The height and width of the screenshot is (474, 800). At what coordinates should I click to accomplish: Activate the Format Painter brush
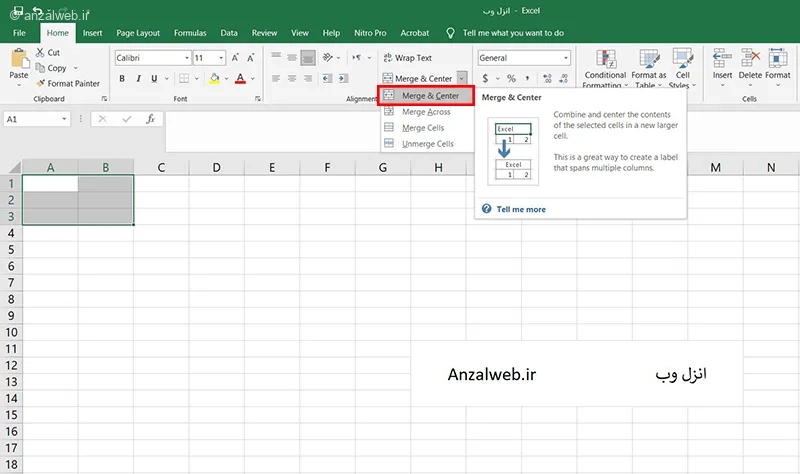68,83
